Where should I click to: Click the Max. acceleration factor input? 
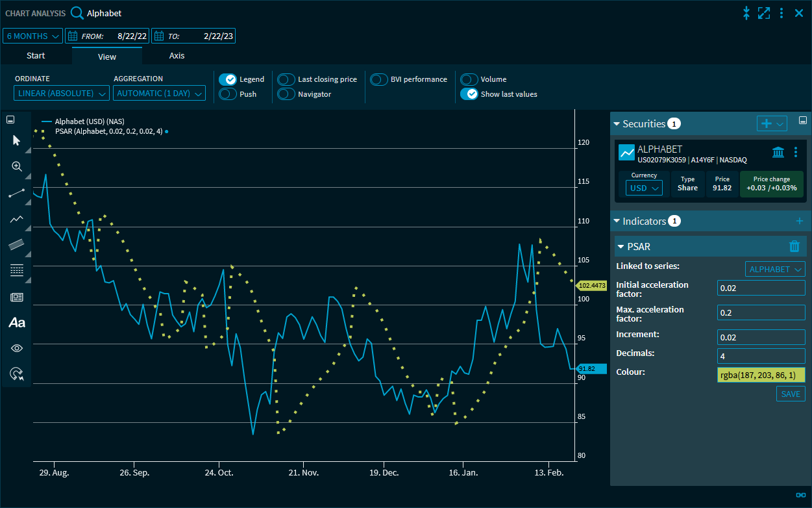click(761, 313)
